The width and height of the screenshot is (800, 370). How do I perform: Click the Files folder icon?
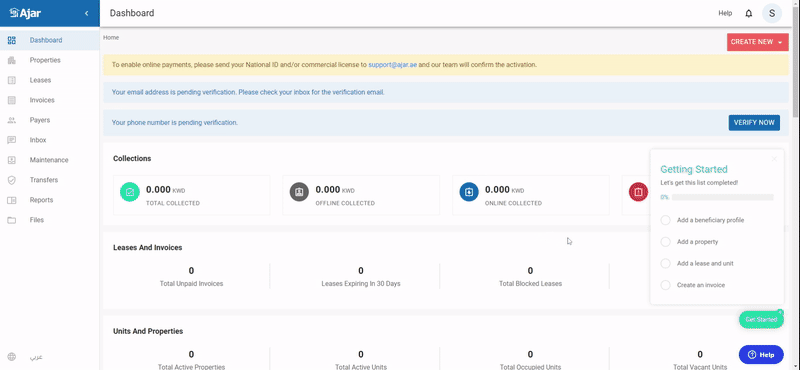click(x=12, y=220)
